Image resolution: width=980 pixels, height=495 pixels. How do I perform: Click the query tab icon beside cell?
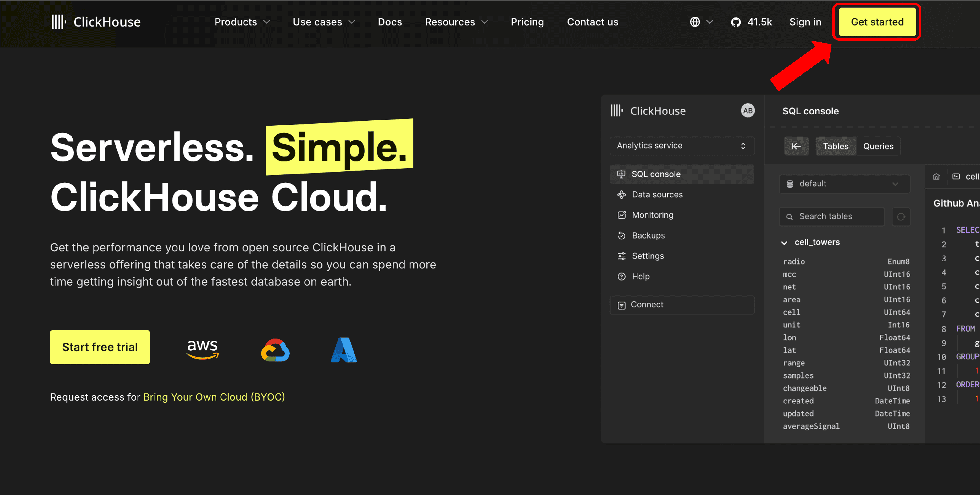coord(956,176)
